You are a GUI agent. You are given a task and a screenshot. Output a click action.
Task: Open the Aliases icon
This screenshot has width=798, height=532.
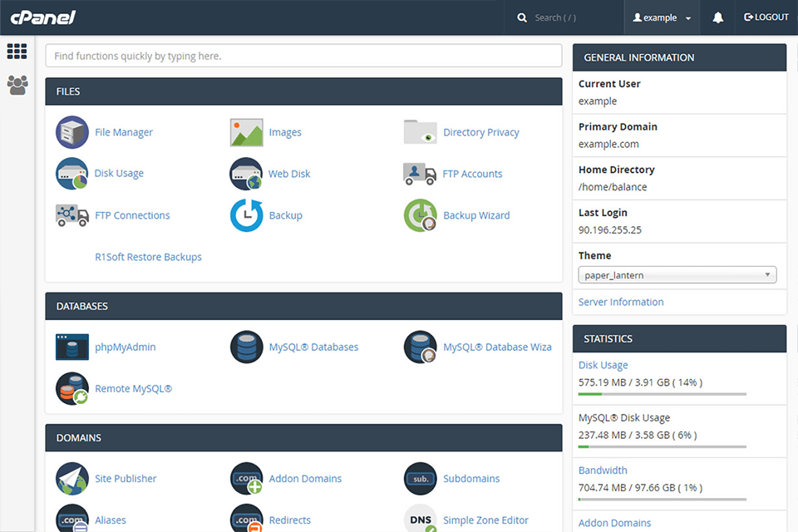[x=71, y=518]
